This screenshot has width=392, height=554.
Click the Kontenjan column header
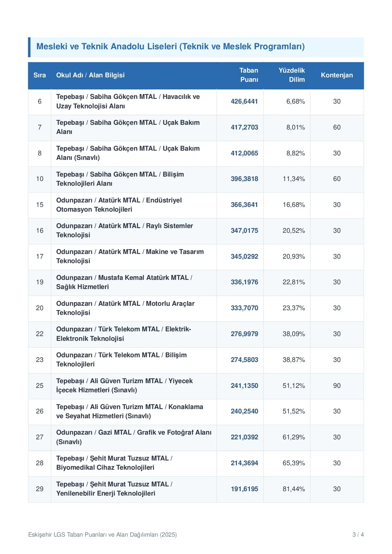tap(337, 75)
